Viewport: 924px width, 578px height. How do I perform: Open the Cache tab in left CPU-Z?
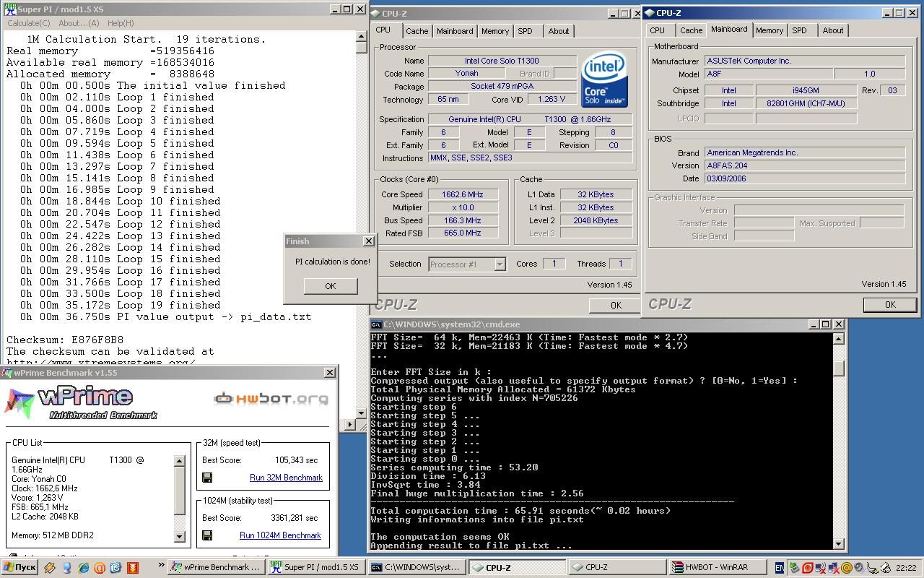tap(417, 31)
